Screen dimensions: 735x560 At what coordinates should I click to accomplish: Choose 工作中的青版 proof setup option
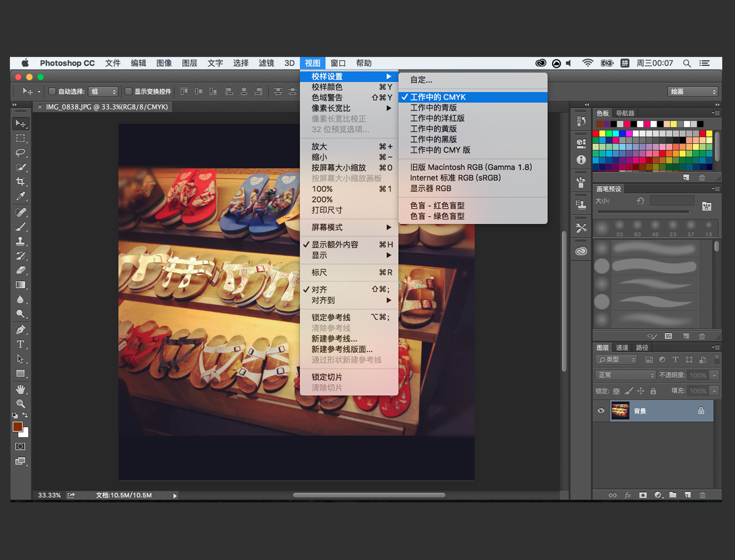point(433,108)
